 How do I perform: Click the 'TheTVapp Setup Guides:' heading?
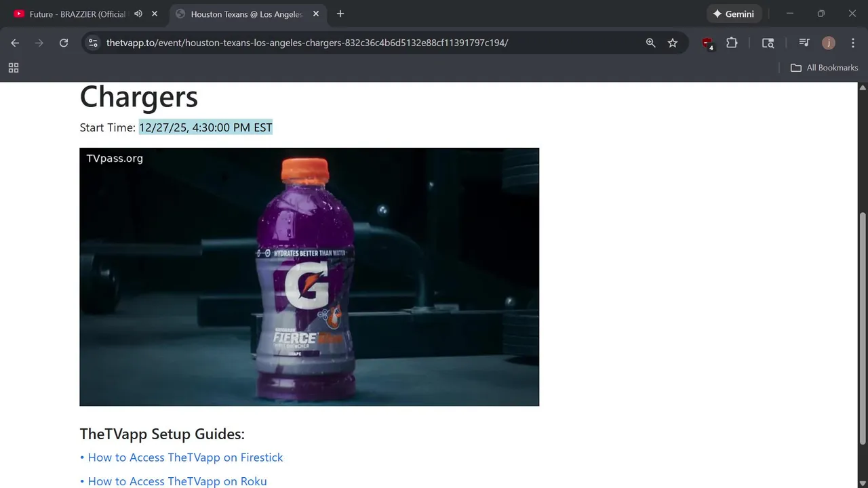tap(162, 434)
